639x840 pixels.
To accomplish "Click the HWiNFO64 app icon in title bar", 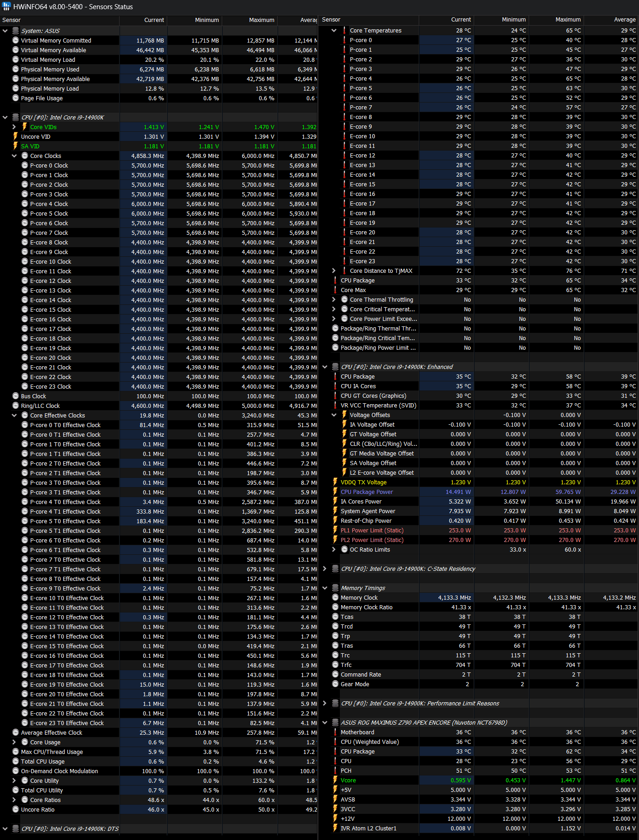I will (6, 6).
